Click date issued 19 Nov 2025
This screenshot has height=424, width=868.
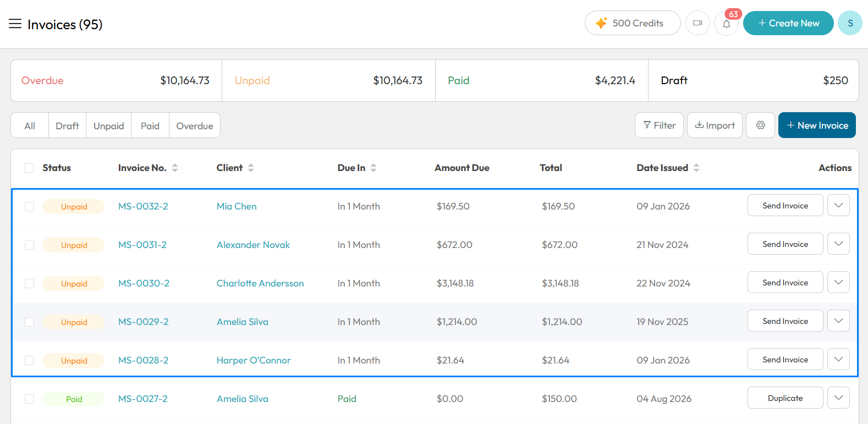(x=662, y=322)
